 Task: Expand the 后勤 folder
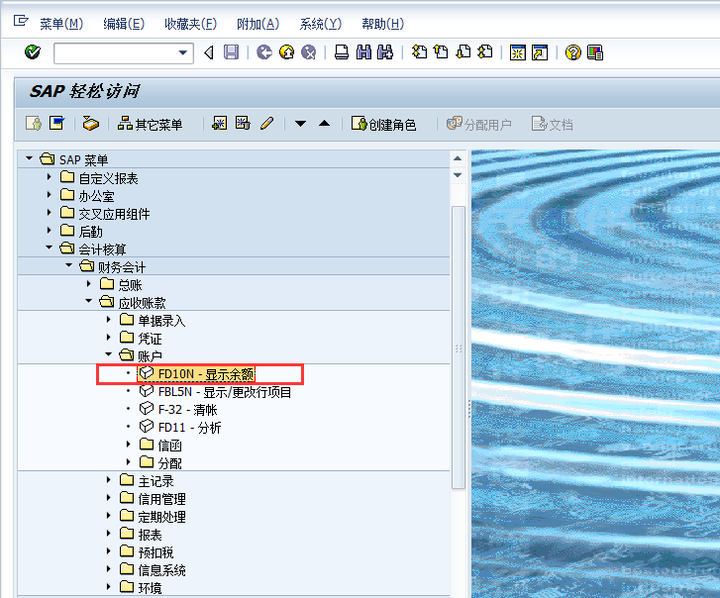click(x=49, y=230)
